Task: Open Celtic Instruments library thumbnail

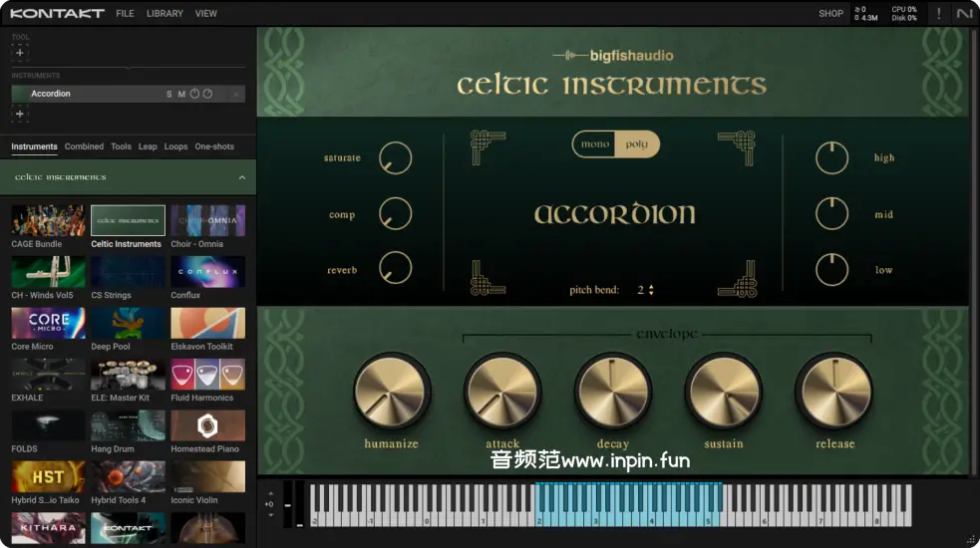Action: pyautogui.click(x=129, y=220)
